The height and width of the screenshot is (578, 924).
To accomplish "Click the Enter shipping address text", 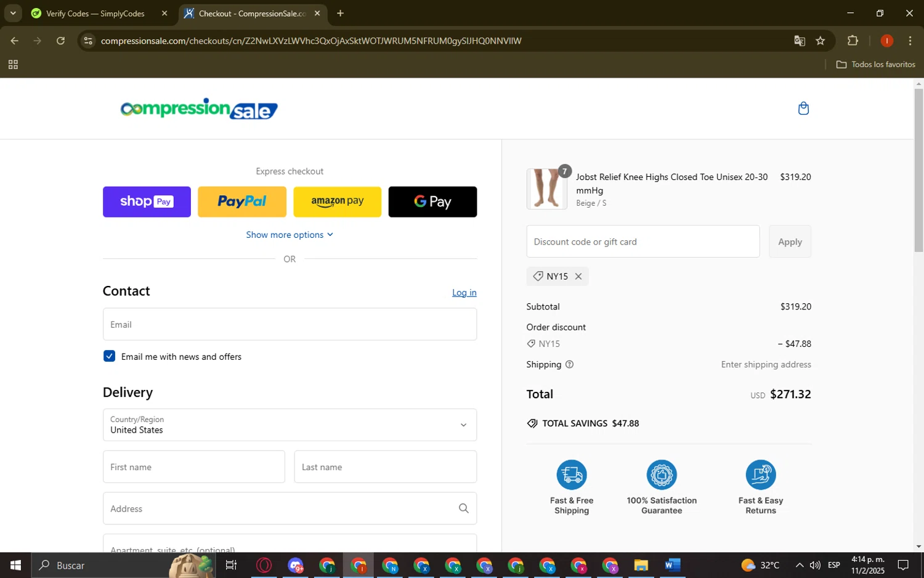I will 766,365.
